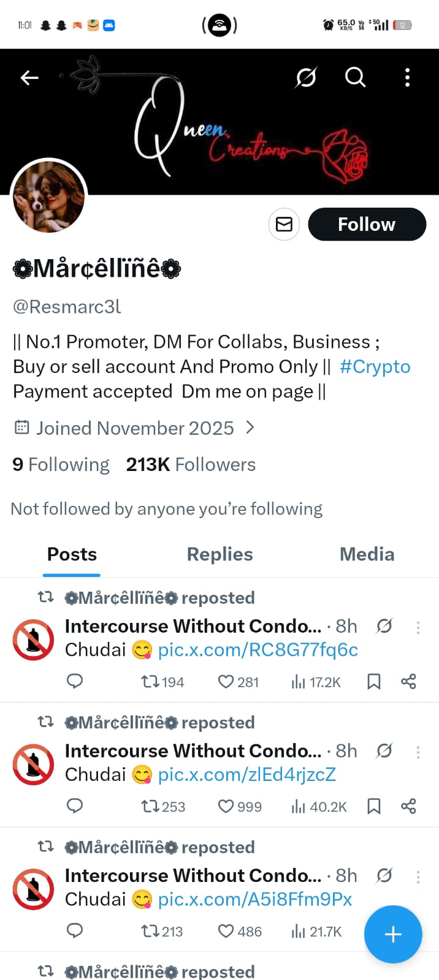
Task: Open the profile avatar photo
Action: [x=49, y=197]
